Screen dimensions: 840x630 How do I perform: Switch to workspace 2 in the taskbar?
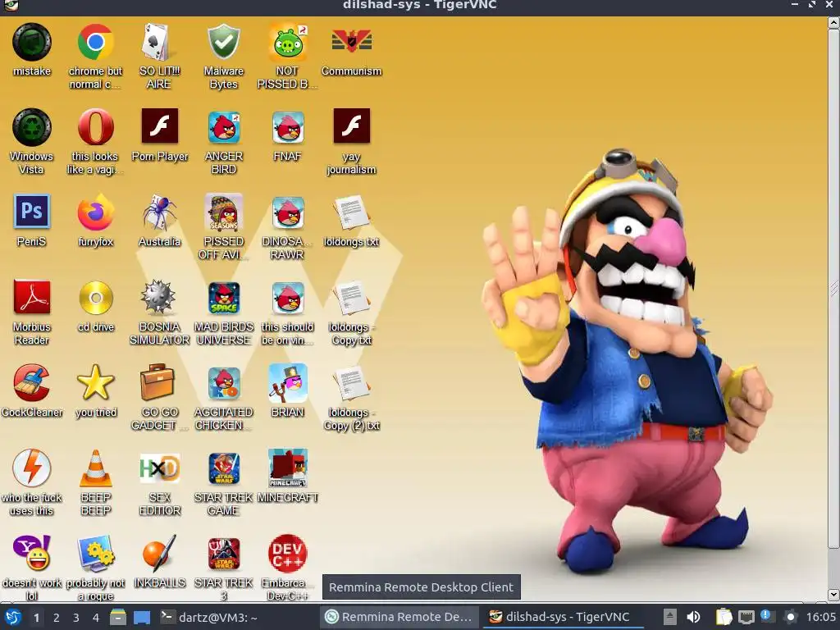pos(57,618)
